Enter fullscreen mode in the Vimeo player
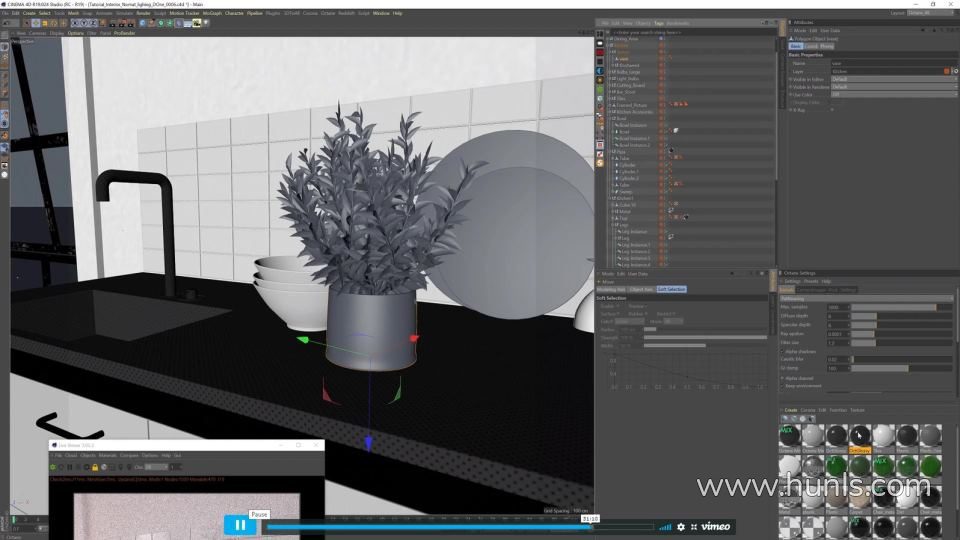 pyautogui.click(x=693, y=526)
